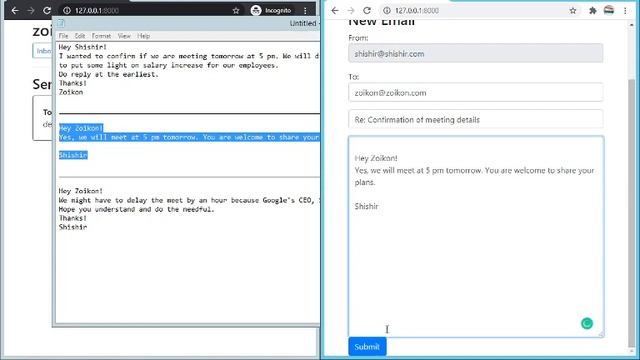The image size is (640, 360).
Task: Click 'Do reply at the earliest.' in Notepad
Action: 109,74
